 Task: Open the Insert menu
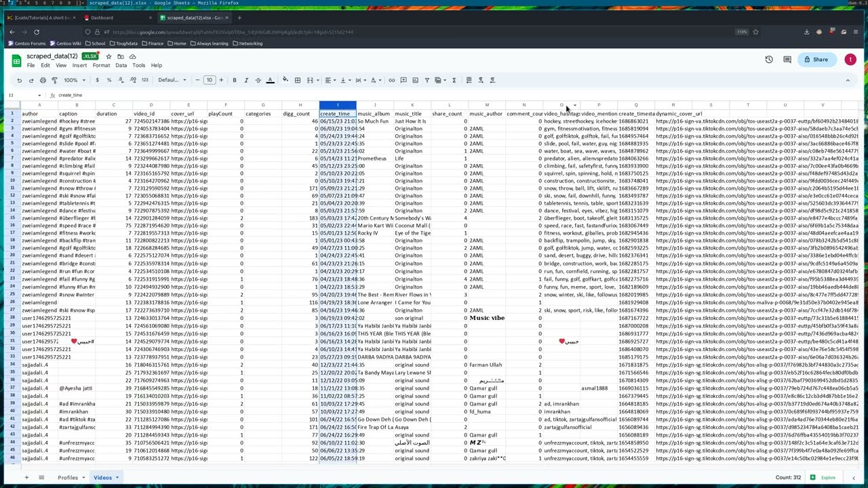pyautogui.click(x=79, y=66)
